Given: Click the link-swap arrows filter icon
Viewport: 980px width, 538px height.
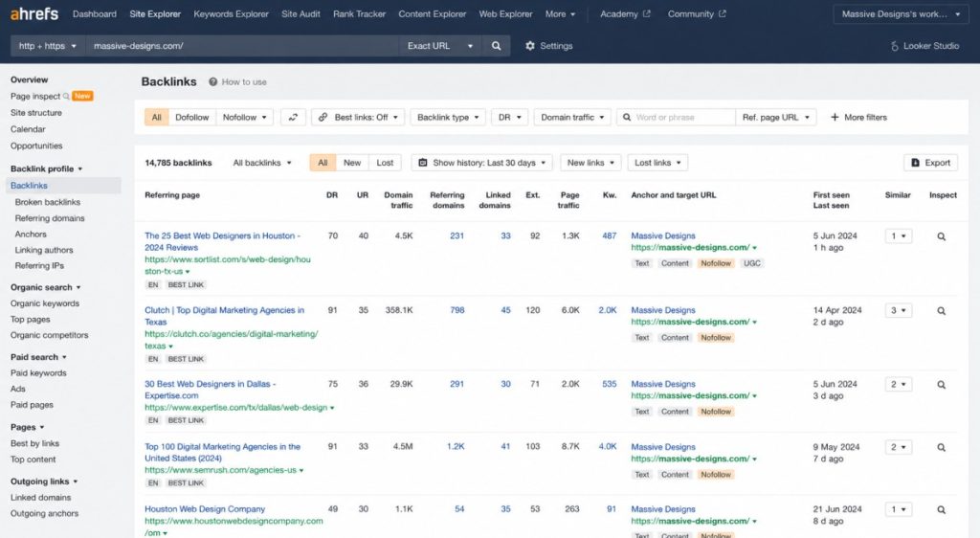Looking at the screenshot, I should (x=293, y=118).
